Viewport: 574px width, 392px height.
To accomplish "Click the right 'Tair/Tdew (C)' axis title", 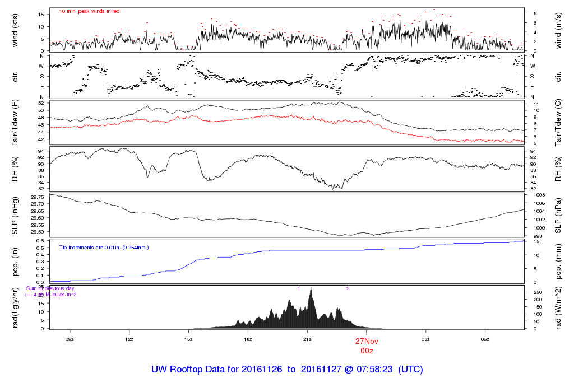I will (558, 123).
